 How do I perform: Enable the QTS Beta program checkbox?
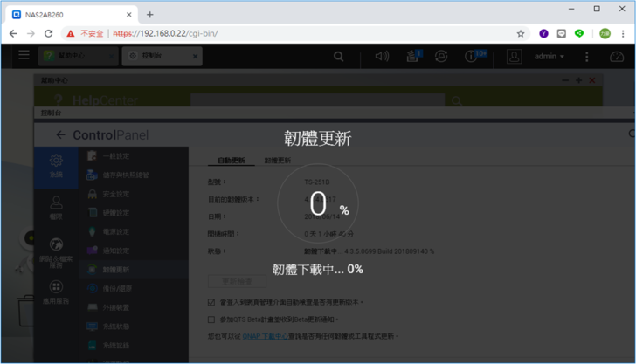coord(211,319)
